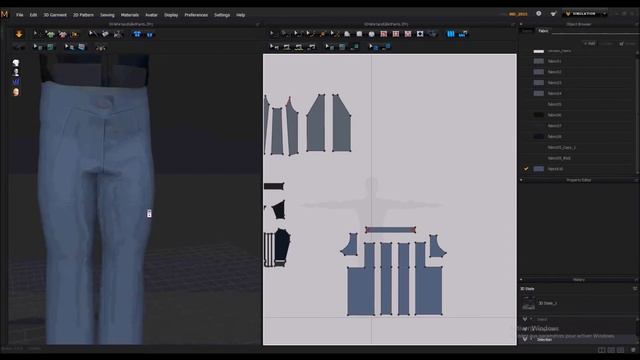Start simulation with the orange down-arrow icon

pyautogui.click(x=19, y=34)
